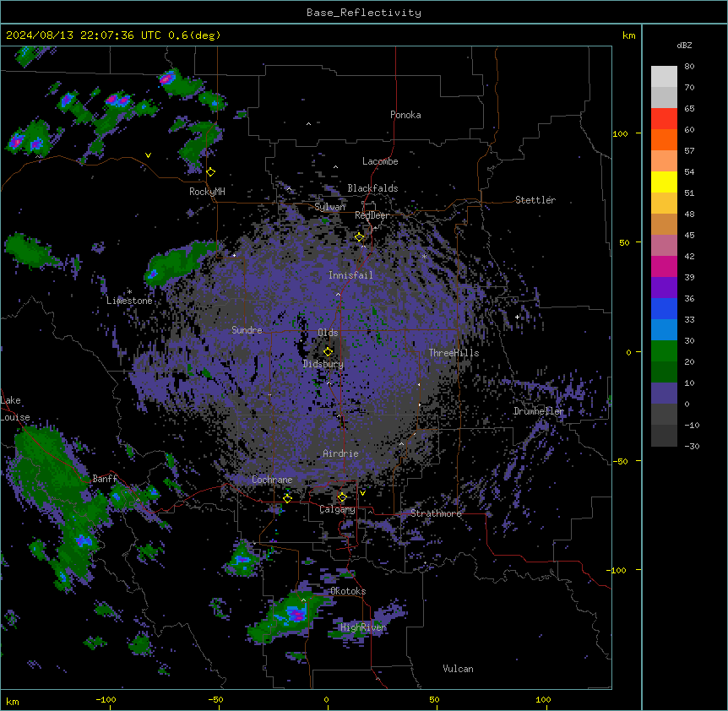Click the 2024/08/13 22:07:36 UTC timestamp

84,35
